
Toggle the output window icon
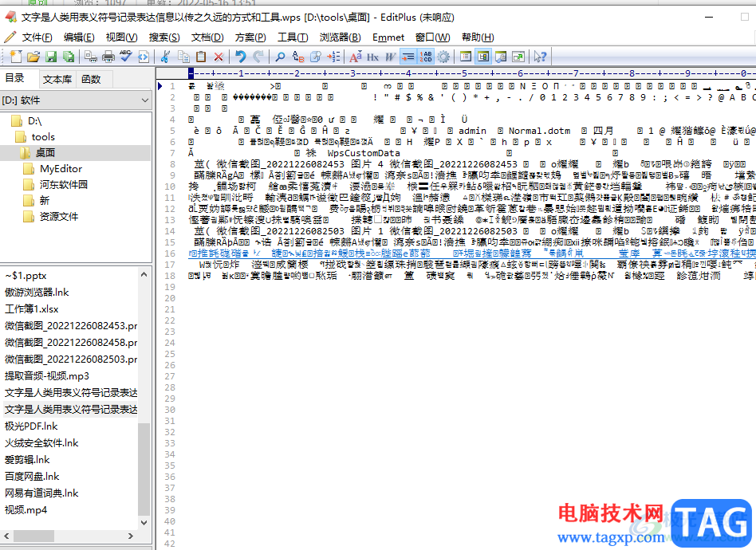(x=501, y=57)
